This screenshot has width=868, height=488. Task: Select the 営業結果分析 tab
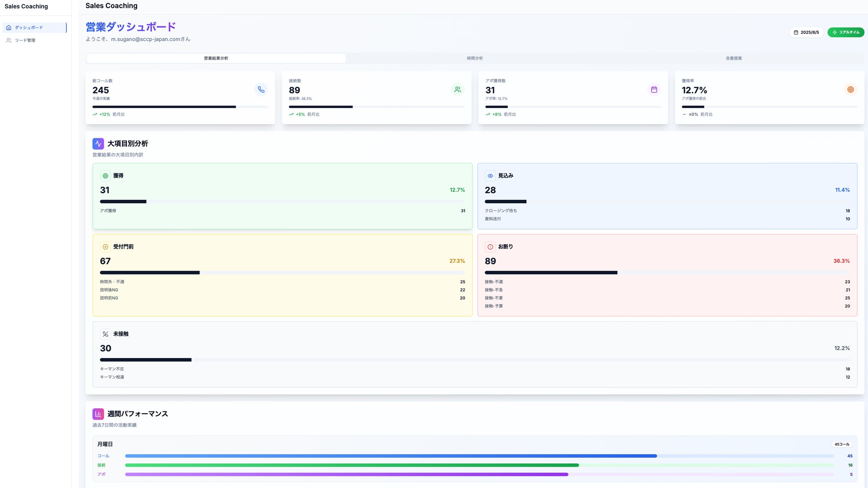(216, 58)
